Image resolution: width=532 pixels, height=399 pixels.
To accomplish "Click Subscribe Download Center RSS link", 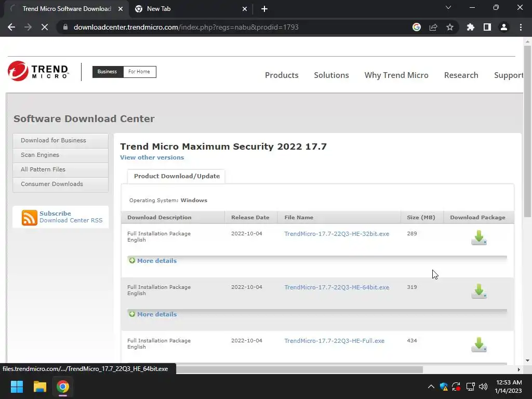I will [x=71, y=217].
